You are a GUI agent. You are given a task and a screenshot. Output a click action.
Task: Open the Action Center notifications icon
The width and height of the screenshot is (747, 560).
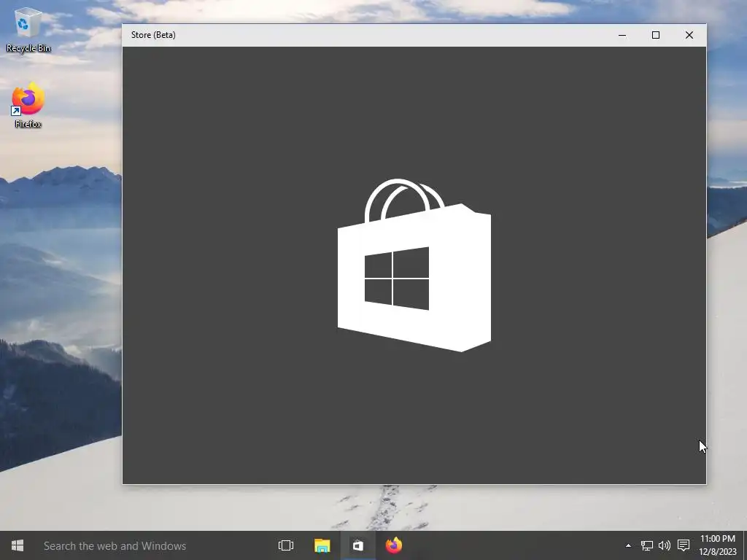(684, 545)
